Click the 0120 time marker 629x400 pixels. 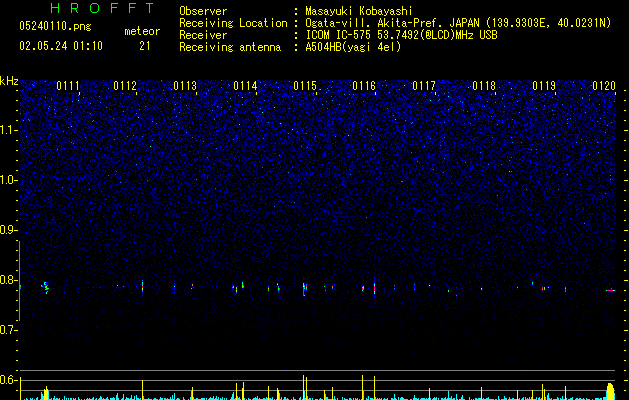604,86
